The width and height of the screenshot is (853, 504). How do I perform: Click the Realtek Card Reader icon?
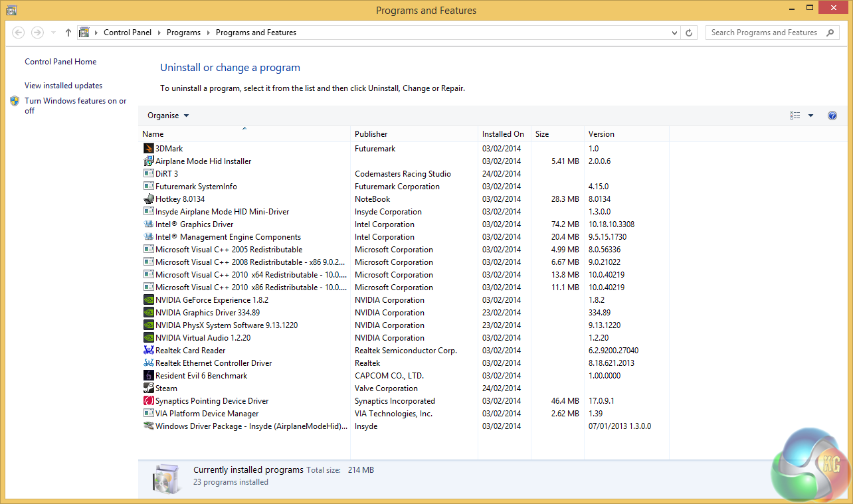(149, 351)
